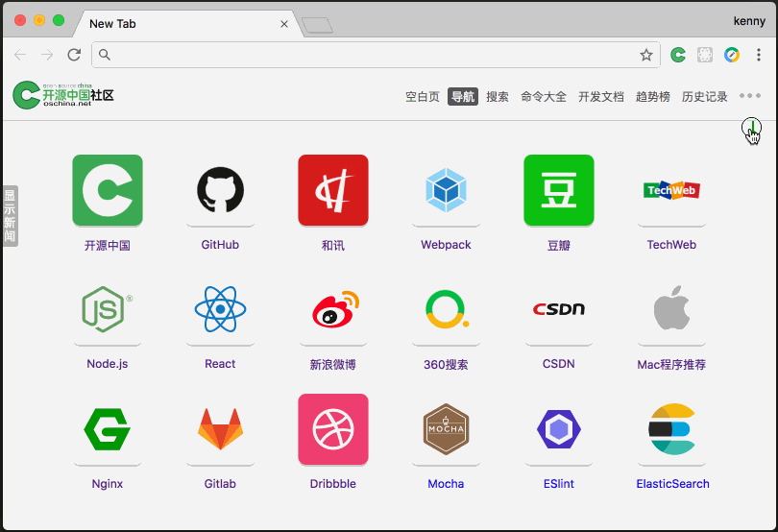Click the React text link

point(220,364)
